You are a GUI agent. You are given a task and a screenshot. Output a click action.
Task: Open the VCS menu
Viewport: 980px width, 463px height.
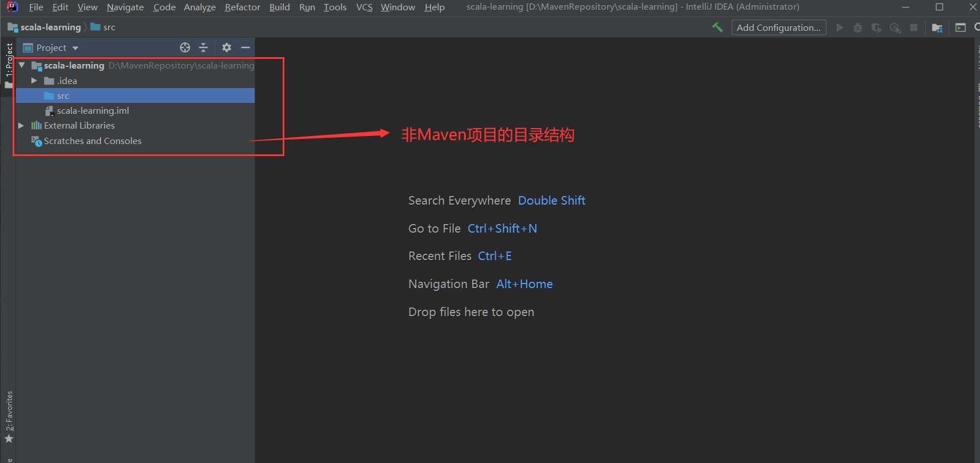(364, 7)
